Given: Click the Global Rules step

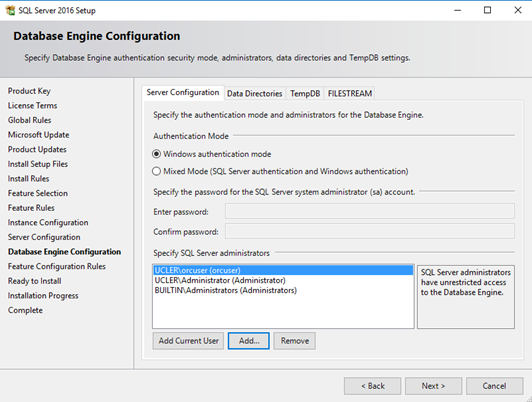Looking at the screenshot, I should [x=30, y=120].
